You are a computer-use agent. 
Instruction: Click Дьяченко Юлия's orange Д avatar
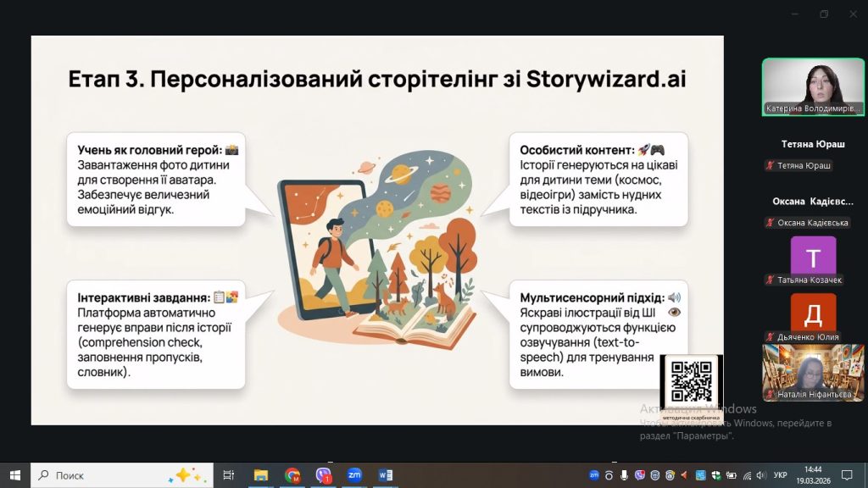point(813,313)
